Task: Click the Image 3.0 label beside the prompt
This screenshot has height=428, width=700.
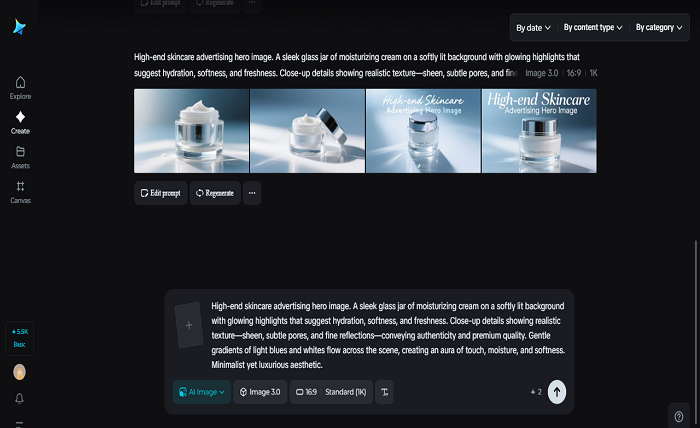Action: [542, 73]
